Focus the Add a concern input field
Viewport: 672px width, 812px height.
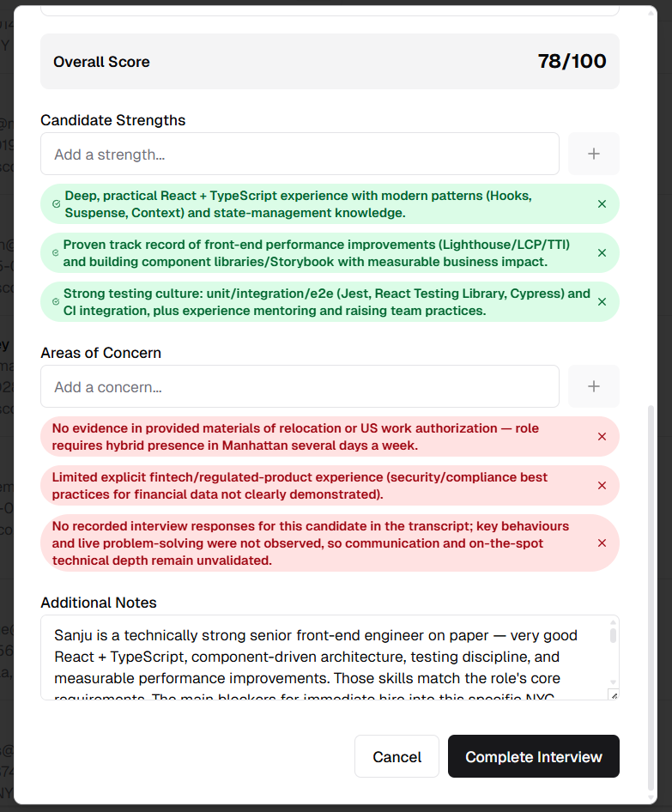coord(300,387)
